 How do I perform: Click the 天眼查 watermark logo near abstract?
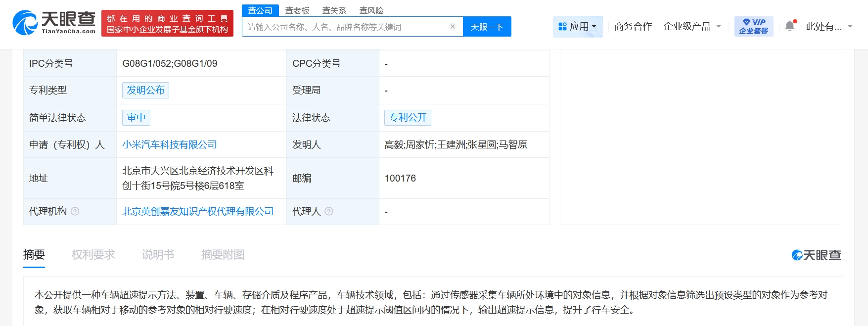[x=816, y=255]
